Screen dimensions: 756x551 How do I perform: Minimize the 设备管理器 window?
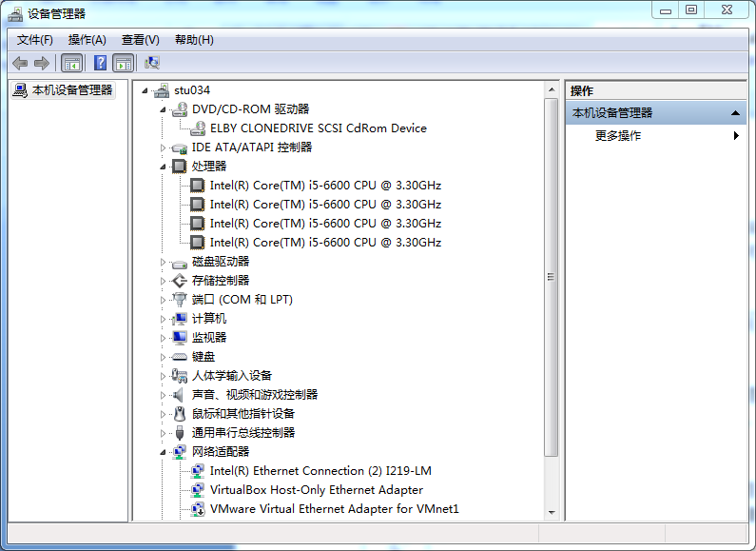point(666,10)
